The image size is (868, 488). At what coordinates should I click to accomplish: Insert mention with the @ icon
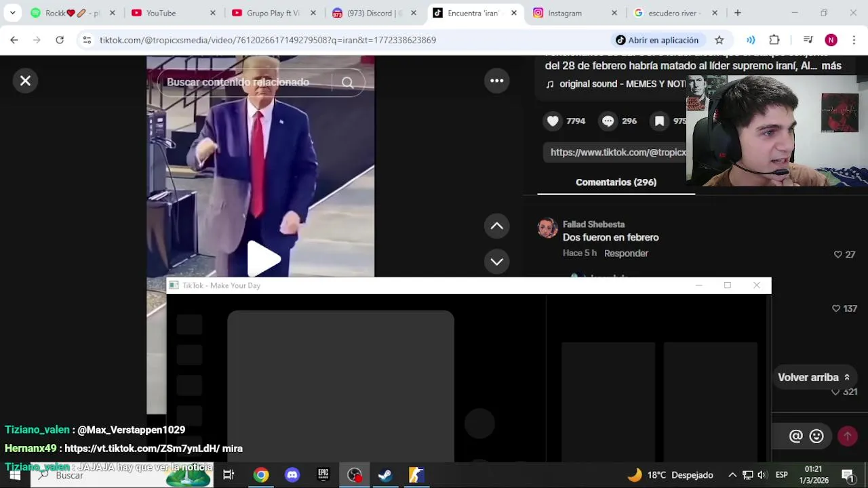(x=796, y=436)
